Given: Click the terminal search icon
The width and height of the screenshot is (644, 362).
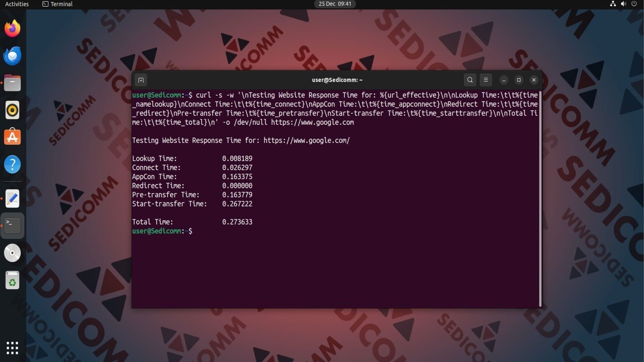Looking at the screenshot, I should click(470, 80).
